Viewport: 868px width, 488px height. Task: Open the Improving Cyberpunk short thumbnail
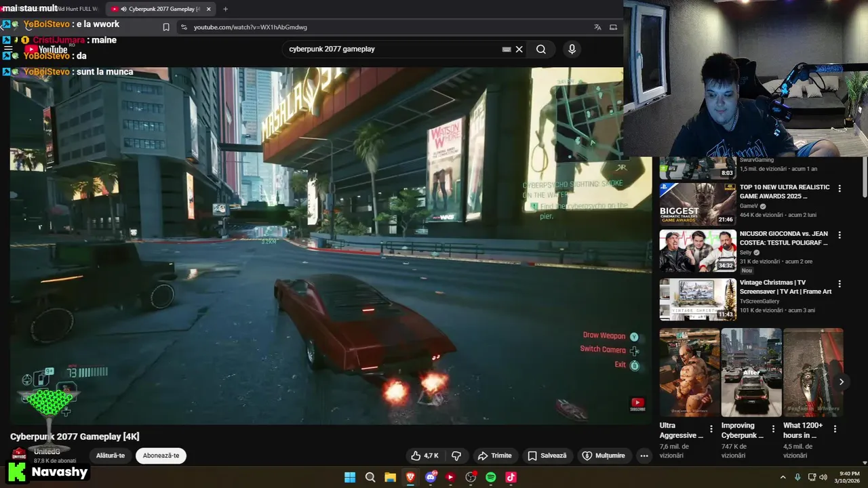tap(751, 373)
